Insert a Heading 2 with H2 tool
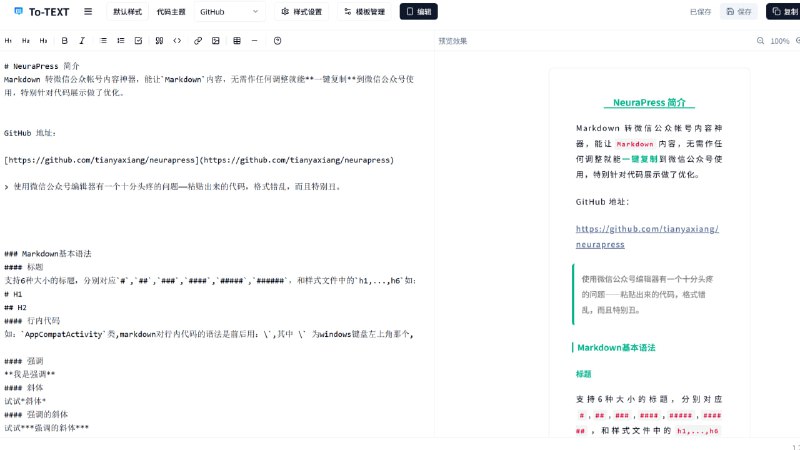Viewport: 800px width, 450px height. click(x=26, y=41)
